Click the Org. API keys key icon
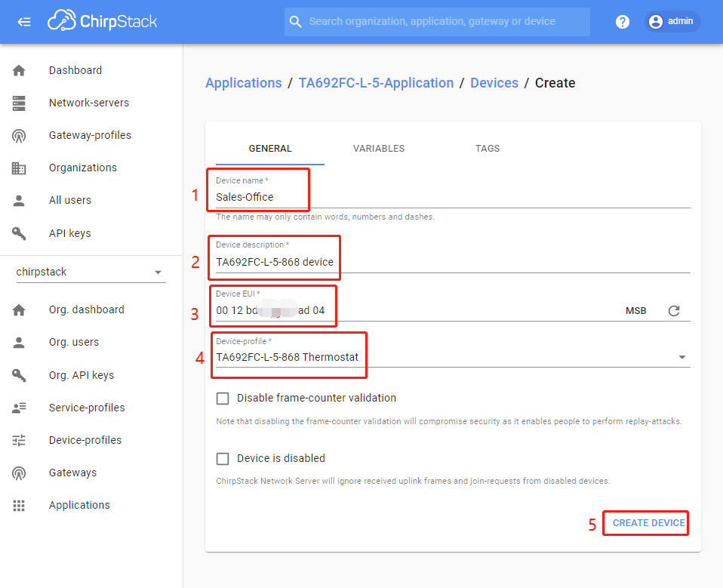The width and height of the screenshot is (723, 588). point(19,375)
